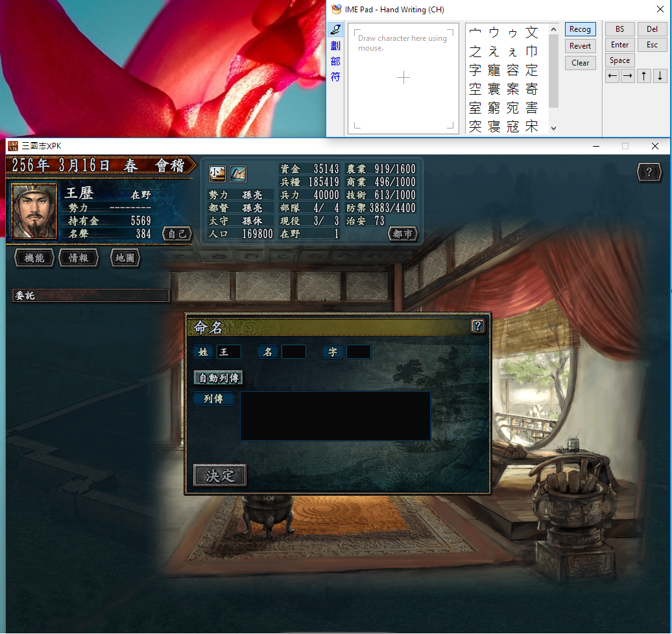
Task: Click the Space button in IME Pad
Action: pos(619,60)
